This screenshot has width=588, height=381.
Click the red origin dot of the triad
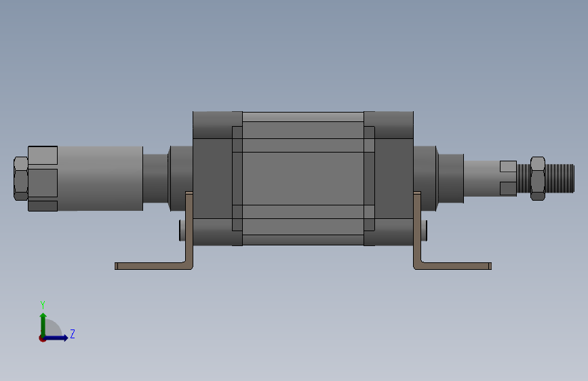pyautogui.click(x=42, y=338)
